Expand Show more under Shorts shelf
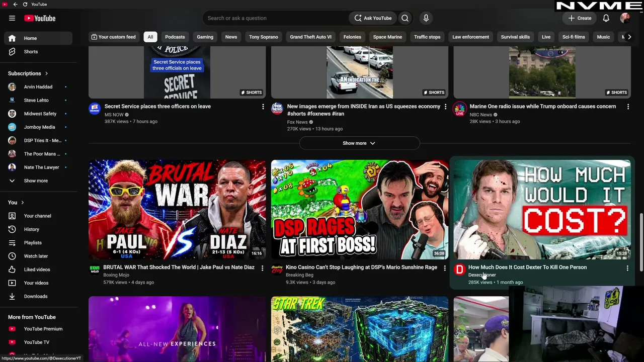The height and width of the screenshot is (362, 644). [x=359, y=143]
